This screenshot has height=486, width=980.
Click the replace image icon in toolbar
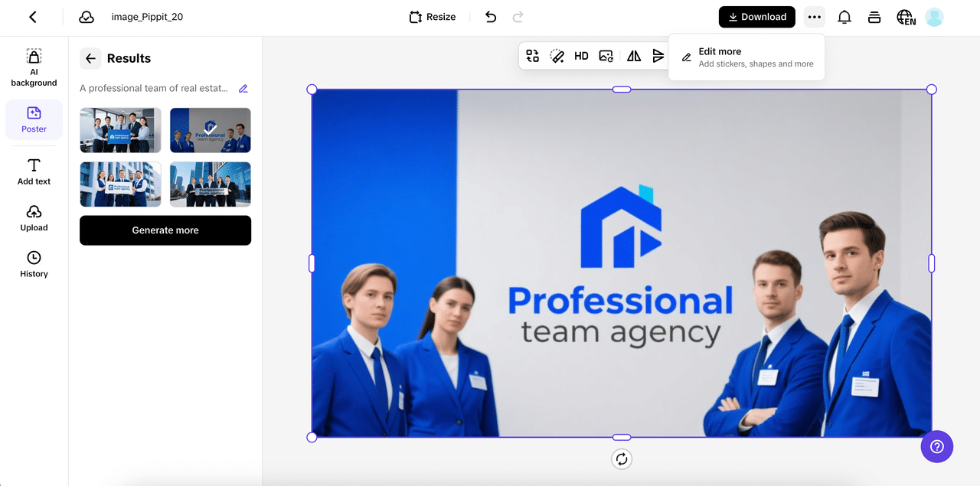(606, 56)
